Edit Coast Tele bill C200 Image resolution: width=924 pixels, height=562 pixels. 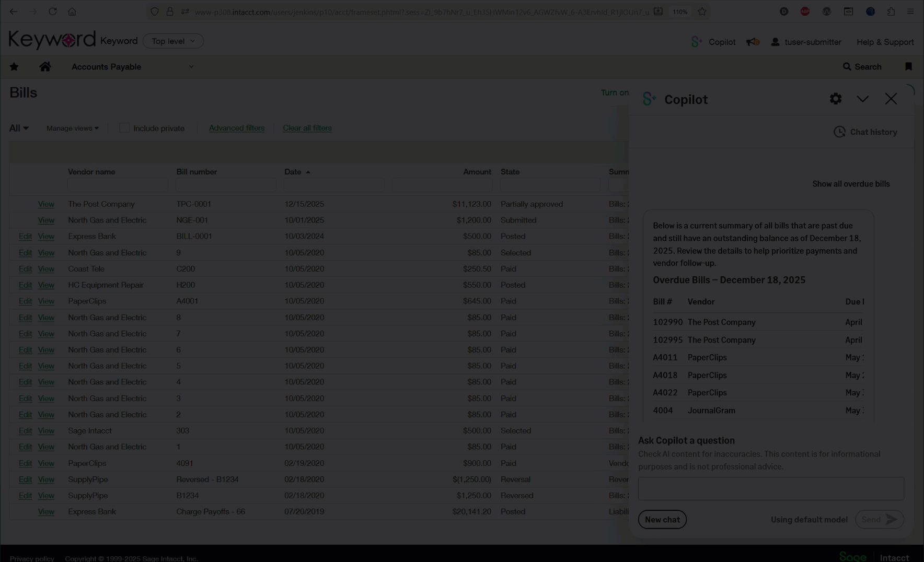25,269
